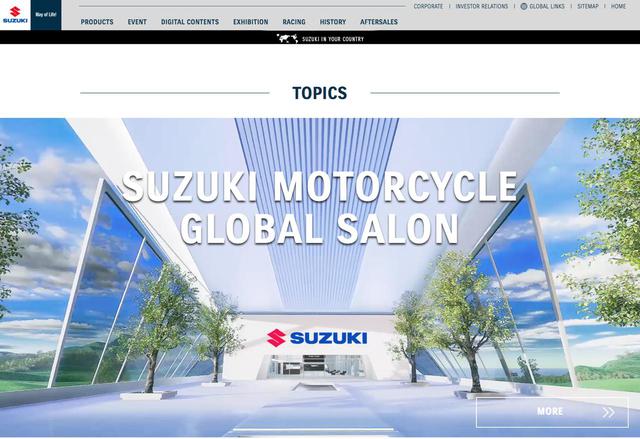Go to the CORPORATE link
This screenshot has height=439, width=640.
(x=428, y=7)
